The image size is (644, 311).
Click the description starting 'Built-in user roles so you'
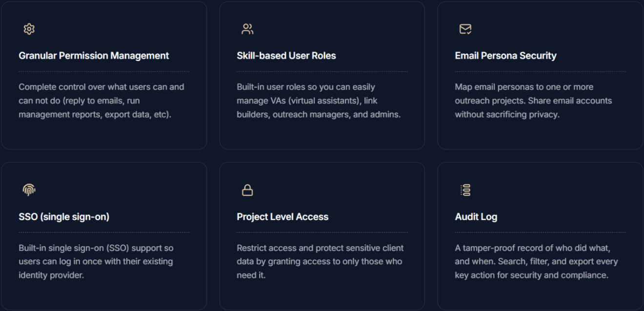pyautogui.click(x=319, y=101)
